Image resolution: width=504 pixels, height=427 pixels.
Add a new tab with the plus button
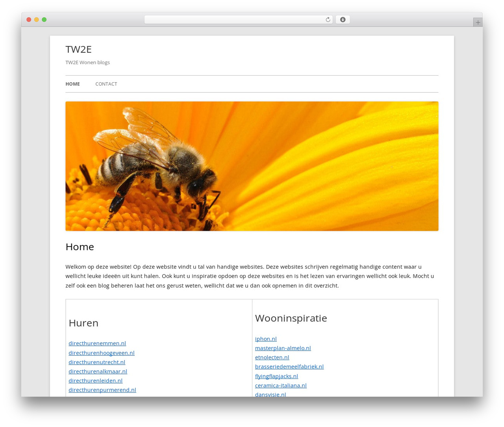478,22
